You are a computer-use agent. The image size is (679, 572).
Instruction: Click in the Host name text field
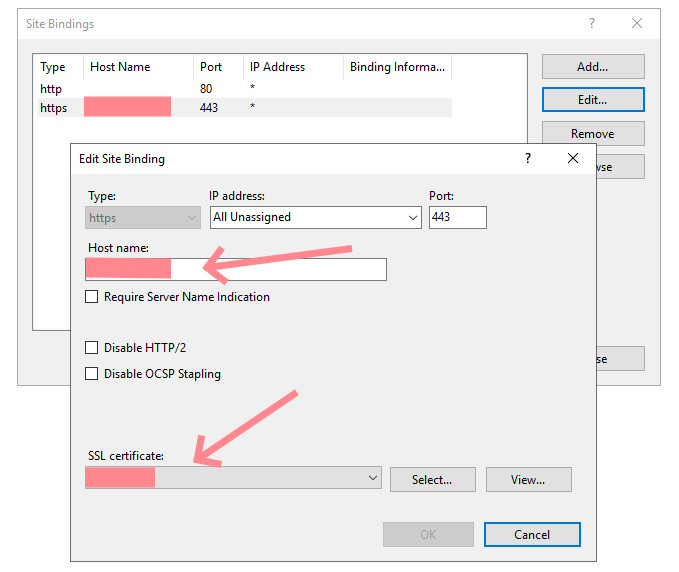280,269
